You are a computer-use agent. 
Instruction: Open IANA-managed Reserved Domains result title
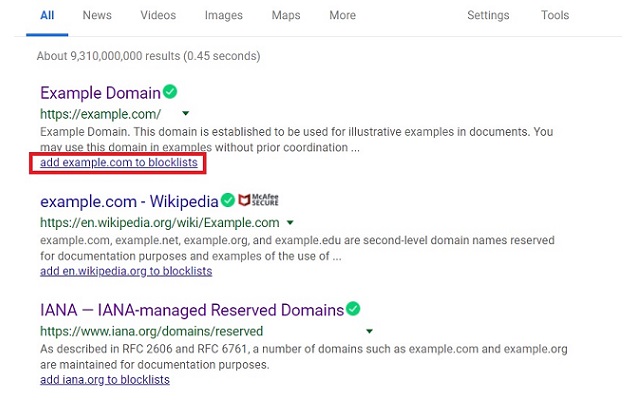pos(192,310)
